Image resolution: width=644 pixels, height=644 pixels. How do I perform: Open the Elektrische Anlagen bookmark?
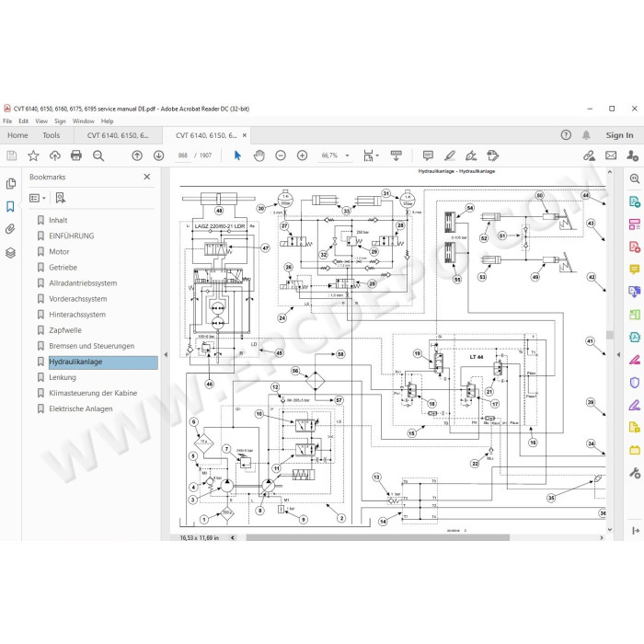pyautogui.click(x=81, y=408)
